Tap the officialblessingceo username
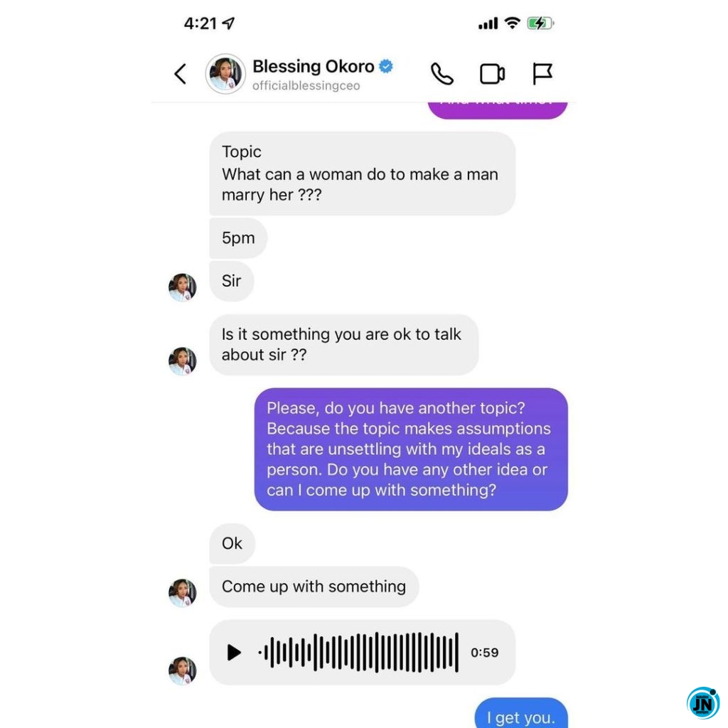 pos(306,86)
